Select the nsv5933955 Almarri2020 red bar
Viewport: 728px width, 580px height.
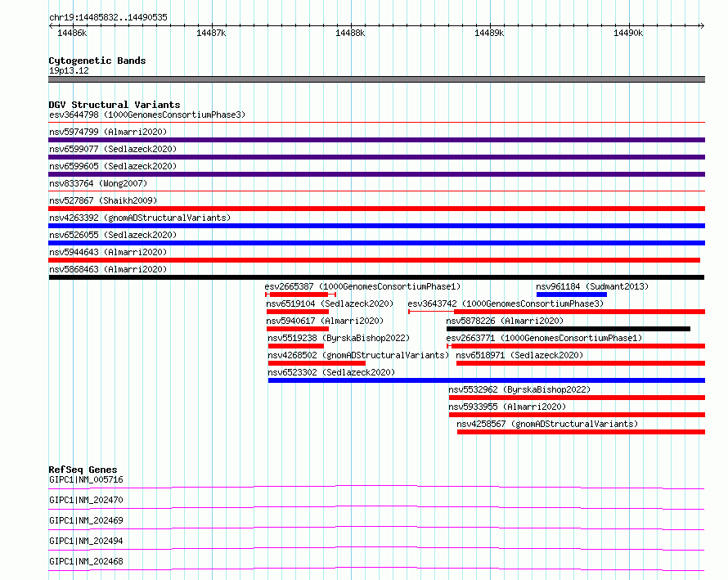tap(577, 415)
